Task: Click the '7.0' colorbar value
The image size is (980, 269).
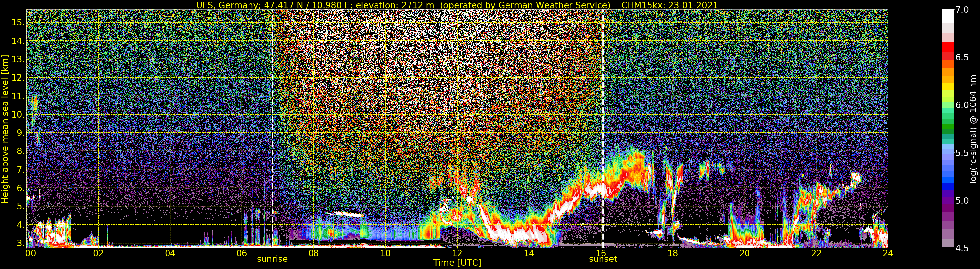Action: click(x=962, y=10)
